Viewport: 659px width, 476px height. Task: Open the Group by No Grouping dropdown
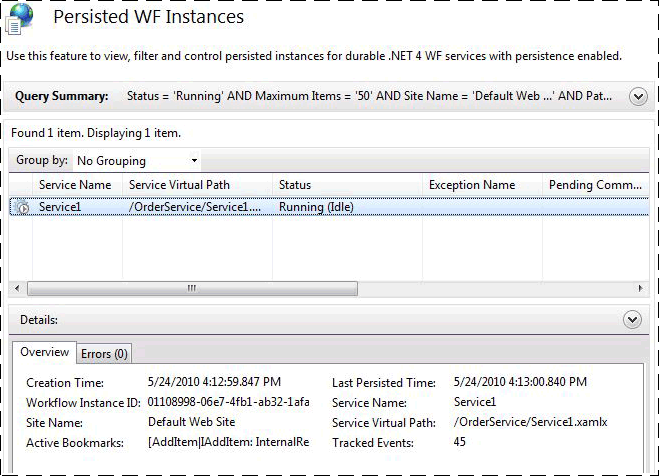coord(137,160)
